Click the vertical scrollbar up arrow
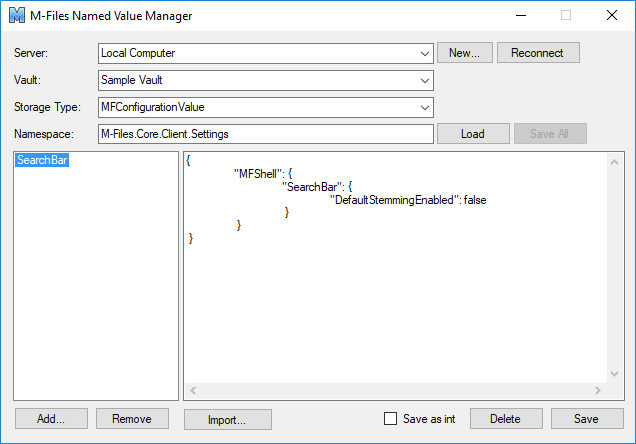The width and height of the screenshot is (636, 444). (x=616, y=160)
